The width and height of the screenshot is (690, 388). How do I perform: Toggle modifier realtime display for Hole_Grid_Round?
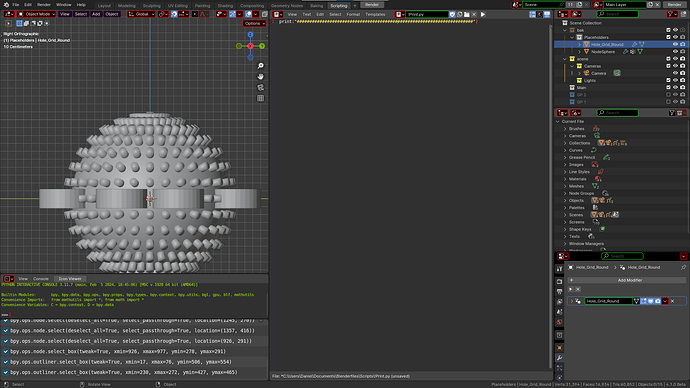(650, 301)
